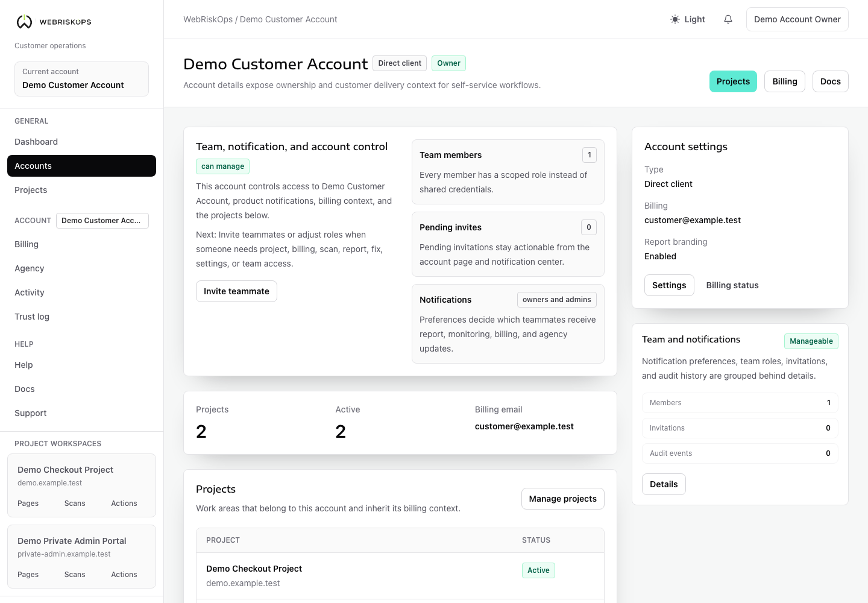Click the WebRiskOps breadcrumb link
868x603 pixels.
pos(208,19)
